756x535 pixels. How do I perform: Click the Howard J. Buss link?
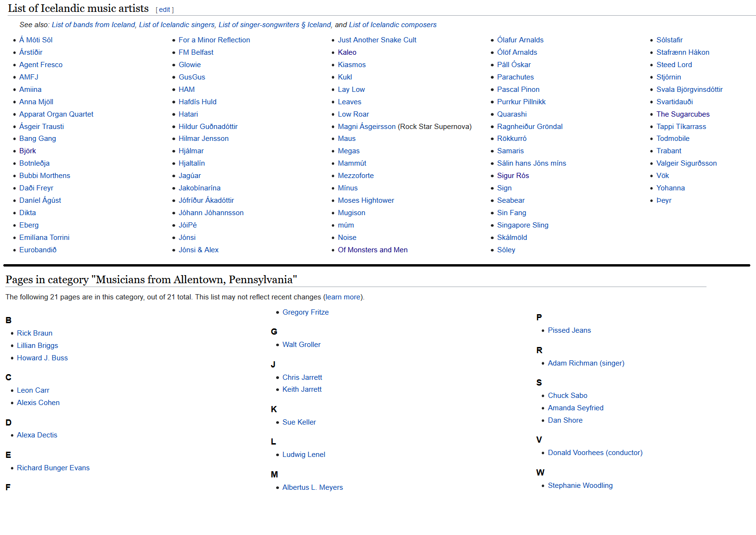pos(42,358)
